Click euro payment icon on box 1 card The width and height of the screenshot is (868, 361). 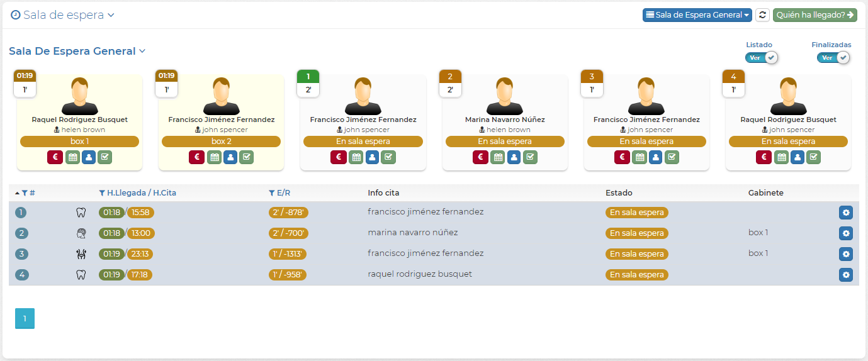(x=55, y=157)
